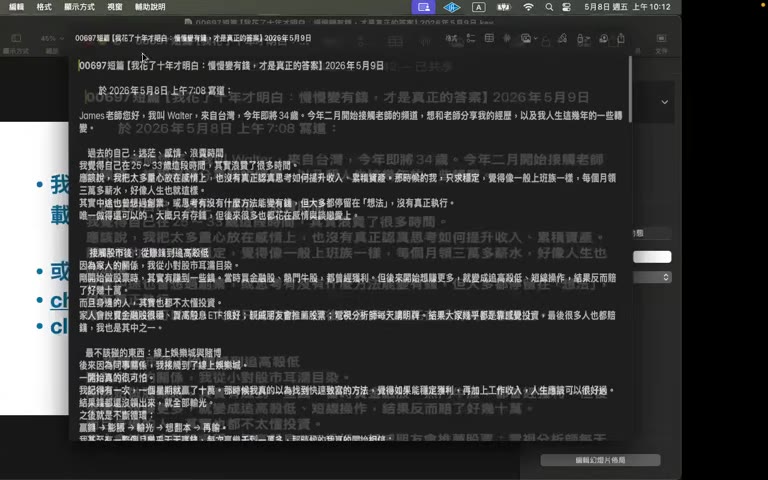Click the table toolbar icon
The width and height of the screenshot is (768, 480).
tap(489, 38)
